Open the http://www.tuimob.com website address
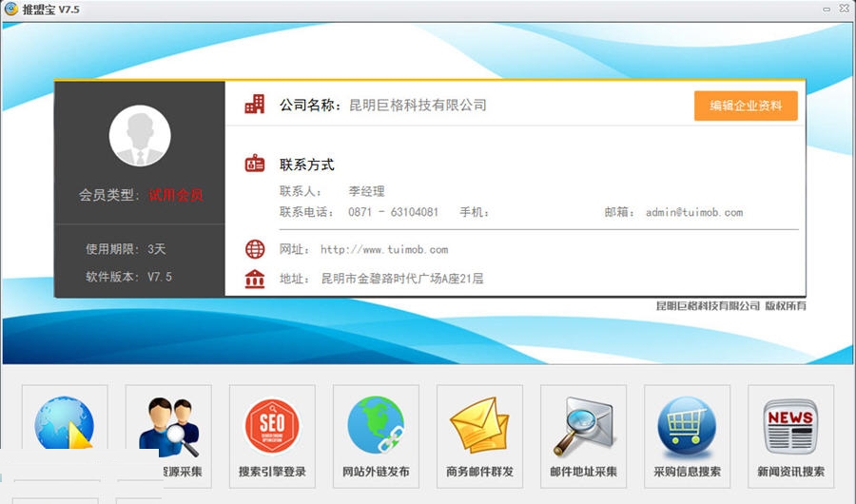The width and height of the screenshot is (856, 504). [x=384, y=249]
